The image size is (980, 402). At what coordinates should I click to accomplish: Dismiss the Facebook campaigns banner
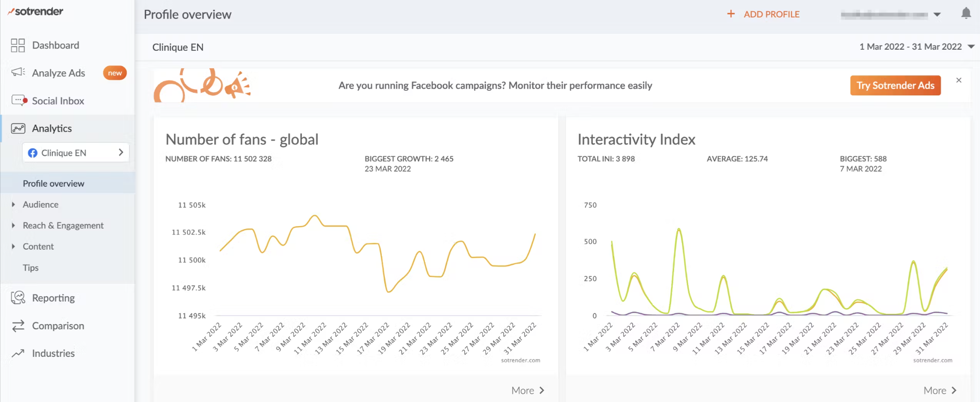point(958,81)
